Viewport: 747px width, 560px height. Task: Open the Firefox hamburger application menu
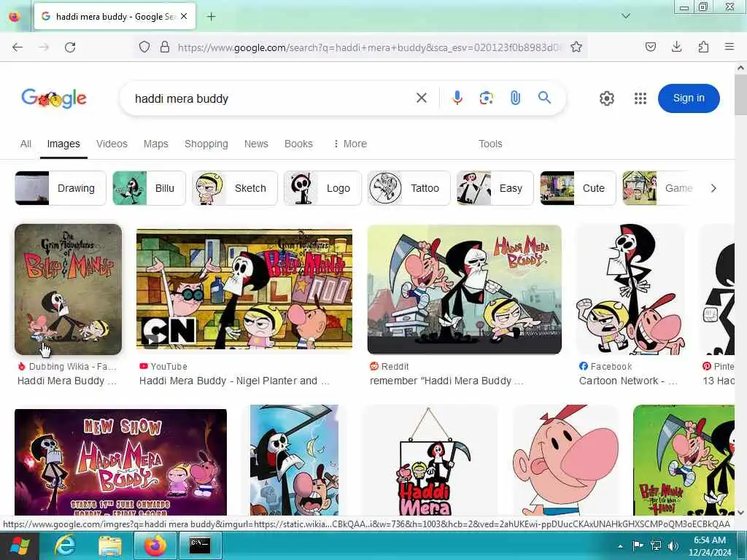coord(729,47)
